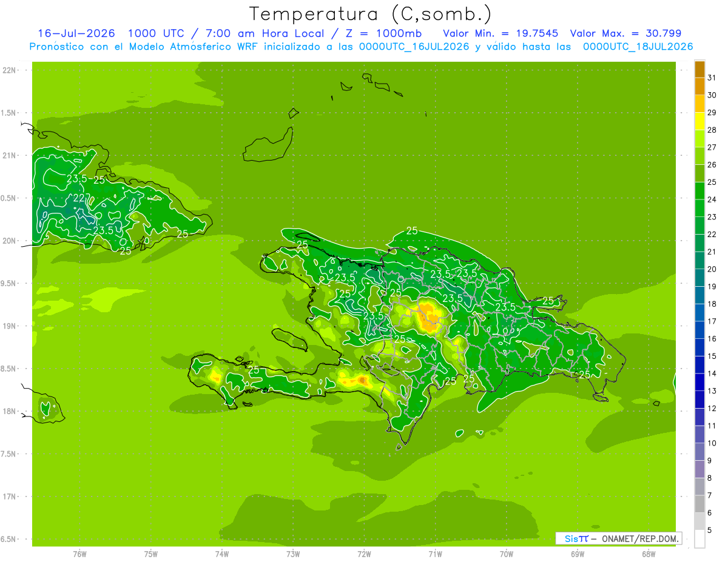Click the Valor Min. = 19.7545 text
This screenshot has height=562, width=728.
(x=500, y=33)
